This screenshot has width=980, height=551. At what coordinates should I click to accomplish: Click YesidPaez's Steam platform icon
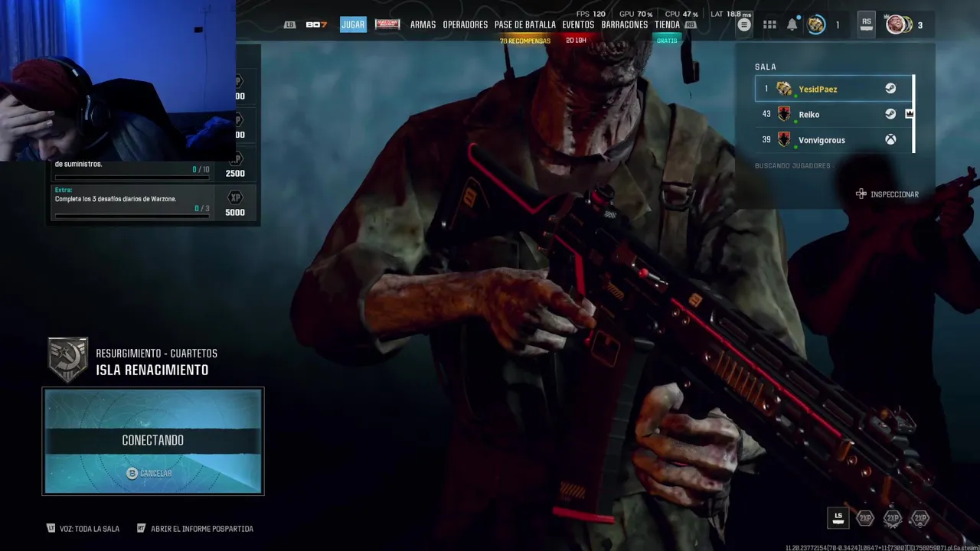click(x=890, y=89)
